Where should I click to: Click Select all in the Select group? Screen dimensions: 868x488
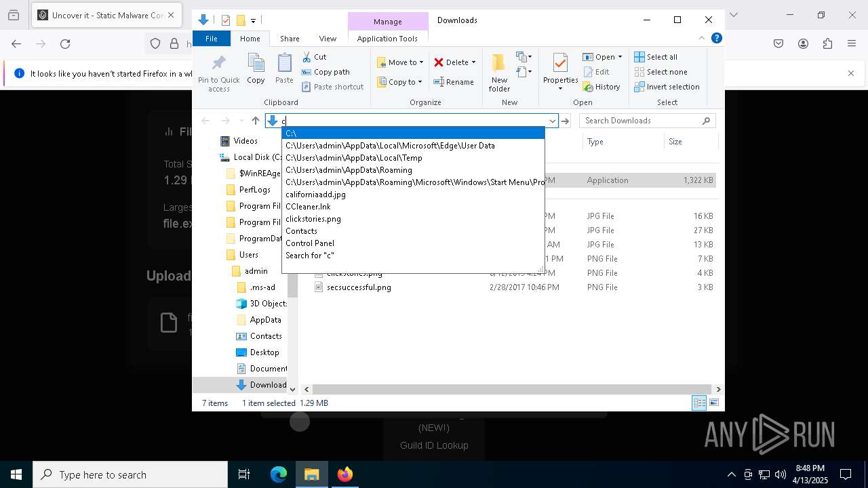tap(656, 57)
